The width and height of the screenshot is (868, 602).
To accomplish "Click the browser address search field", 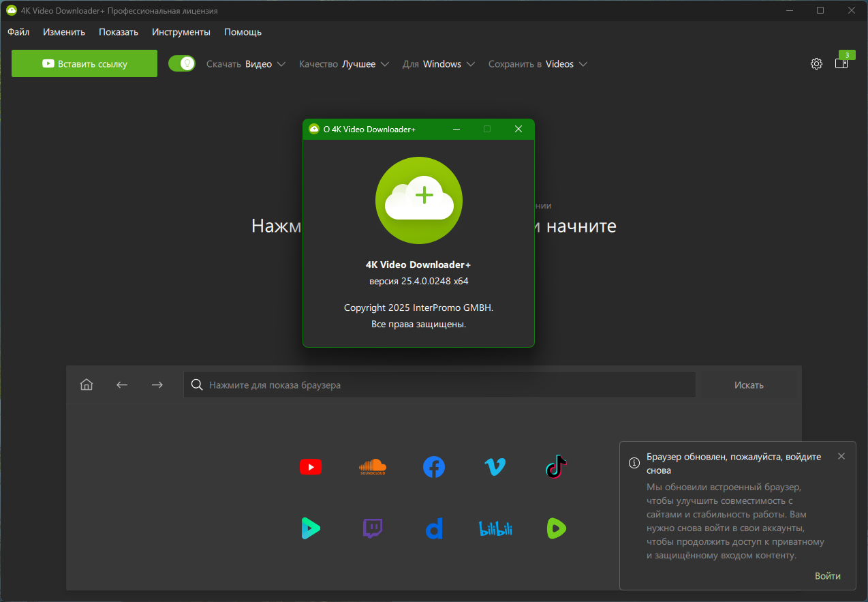I will pos(439,385).
